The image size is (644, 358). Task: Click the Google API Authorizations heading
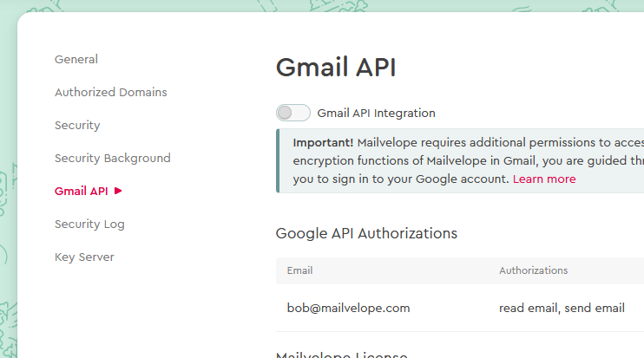pos(366,233)
